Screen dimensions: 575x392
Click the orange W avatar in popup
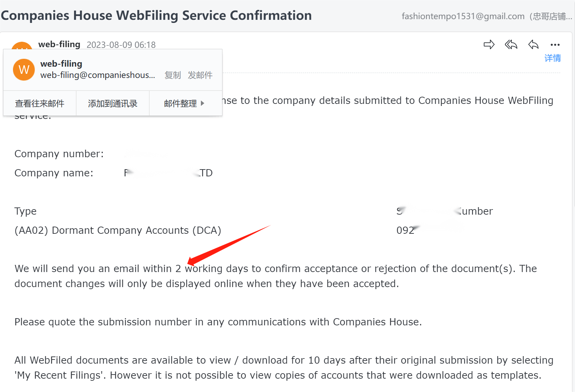pyautogui.click(x=24, y=70)
